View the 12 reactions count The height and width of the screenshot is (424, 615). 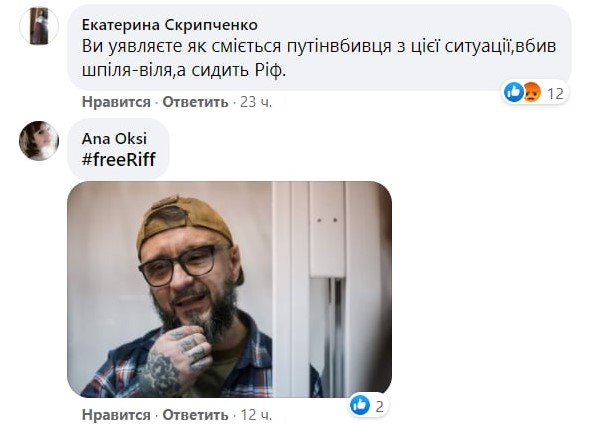[555, 93]
